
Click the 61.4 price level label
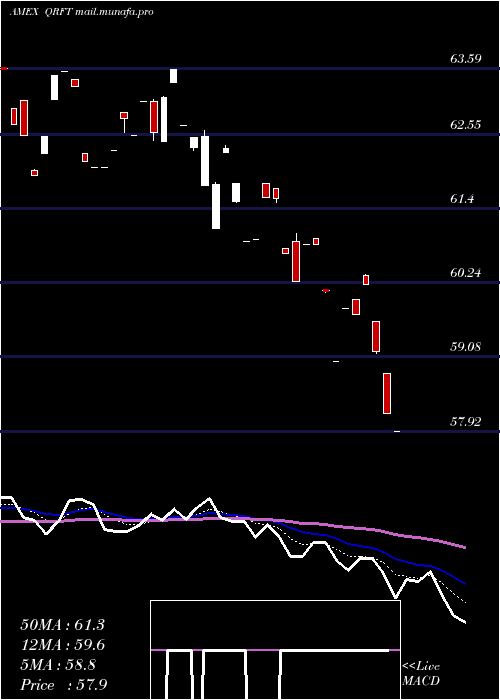pos(462,199)
